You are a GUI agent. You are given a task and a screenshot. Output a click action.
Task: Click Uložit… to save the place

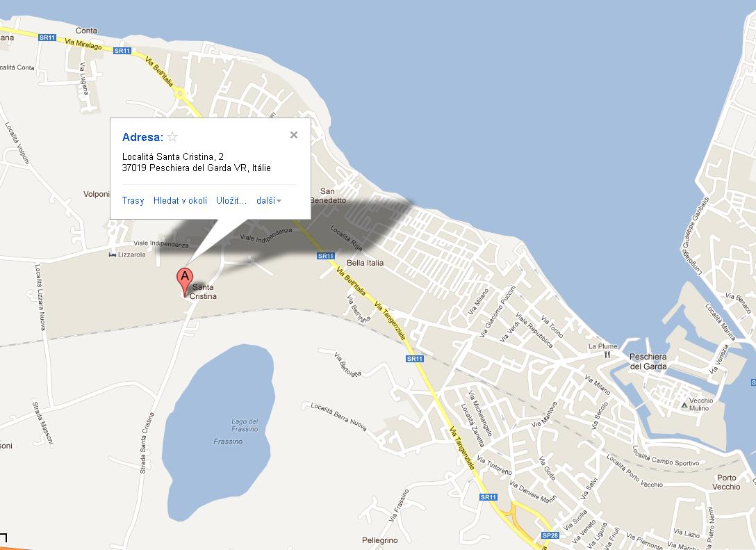pyautogui.click(x=231, y=201)
